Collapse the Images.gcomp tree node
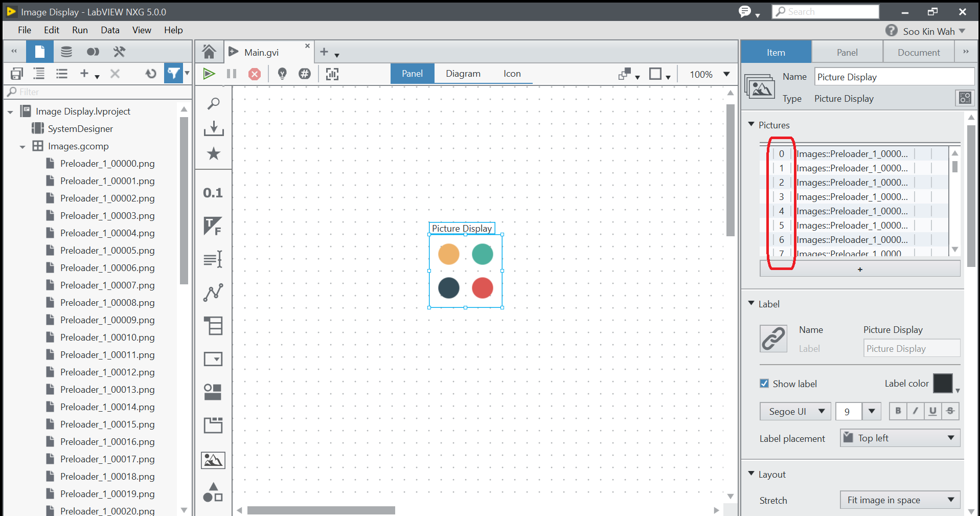This screenshot has height=516, width=980. coord(22,147)
